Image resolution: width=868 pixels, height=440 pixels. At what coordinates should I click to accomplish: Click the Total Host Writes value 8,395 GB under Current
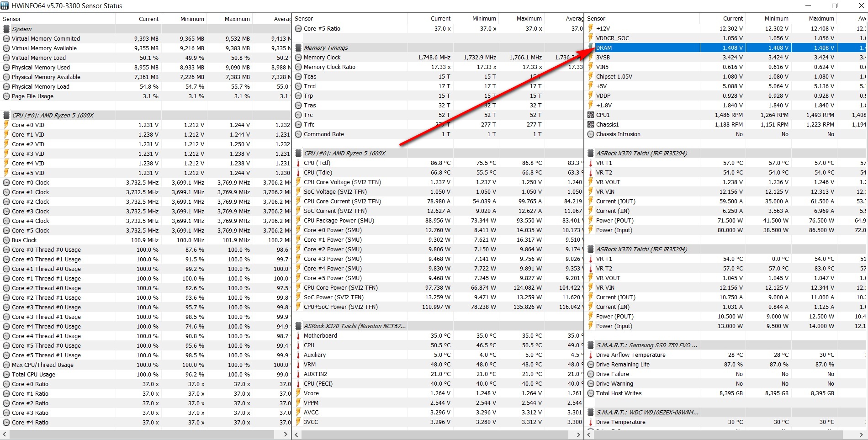731,393
